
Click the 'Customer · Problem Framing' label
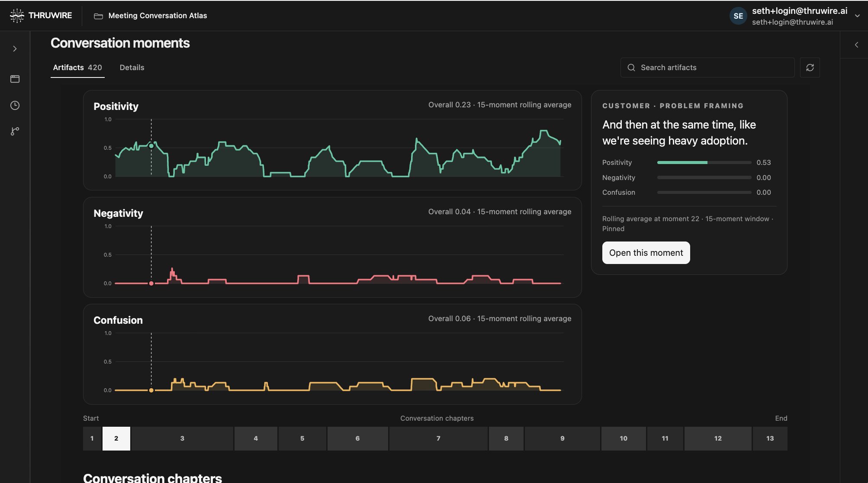673,106
